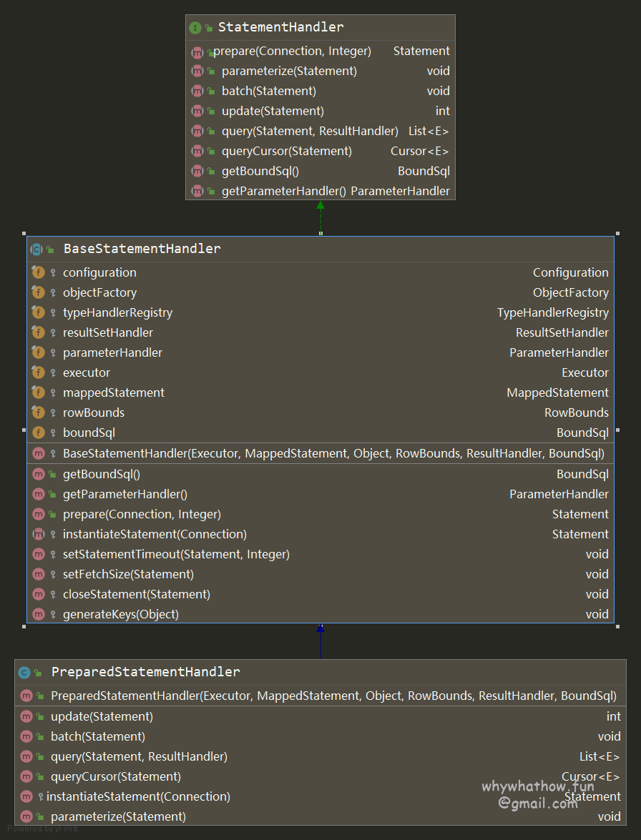Click the method icon beside generateKeys(Object)
Viewport: 641px width, 840px height.
pyautogui.click(x=39, y=614)
